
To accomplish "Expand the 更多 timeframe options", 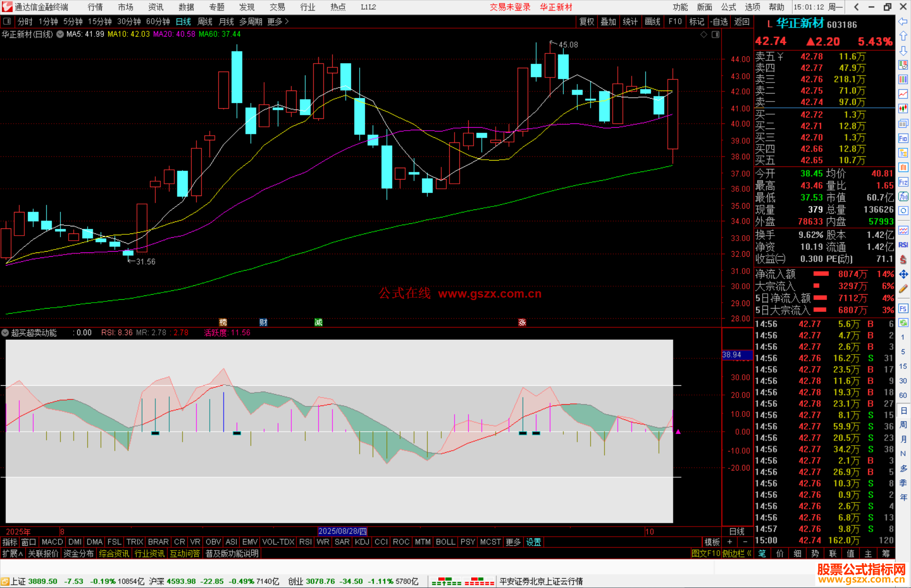I will tap(278, 21).
